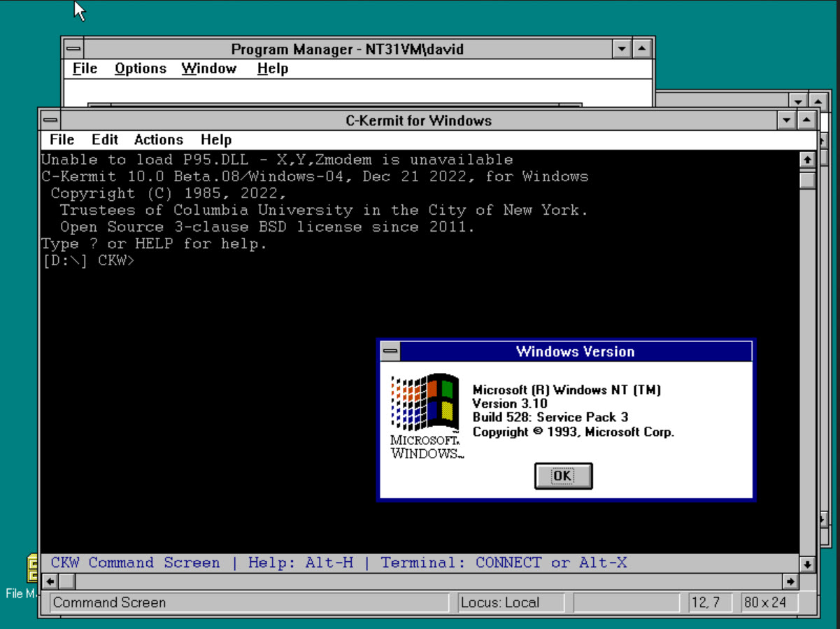Minimize the Program Manager window
The height and width of the screenshot is (629, 840).
[622, 49]
